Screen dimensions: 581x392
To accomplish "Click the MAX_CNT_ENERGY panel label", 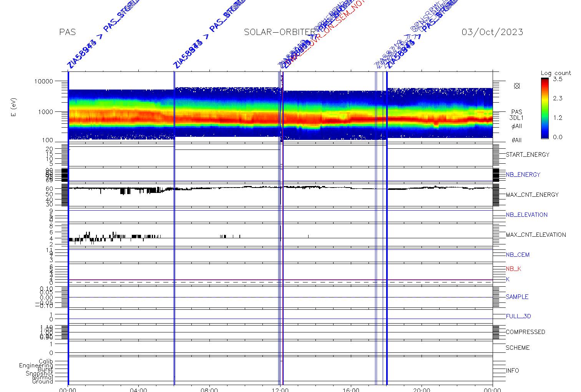I will 532,194.
